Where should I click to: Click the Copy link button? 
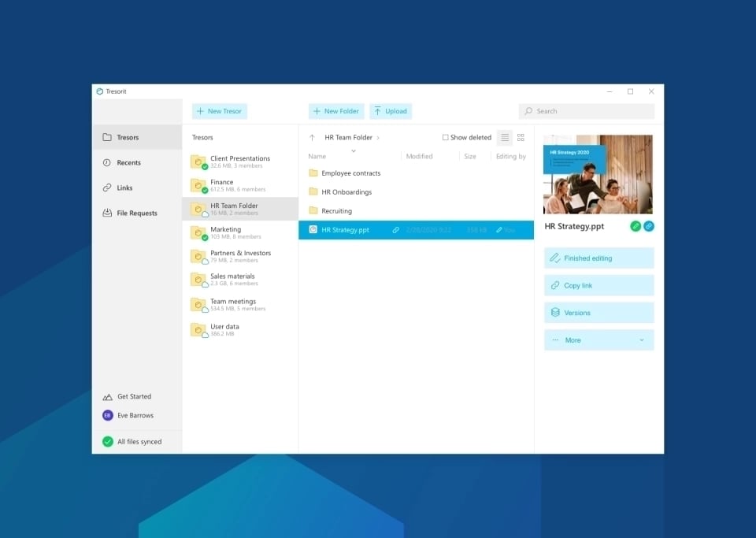[598, 285]
